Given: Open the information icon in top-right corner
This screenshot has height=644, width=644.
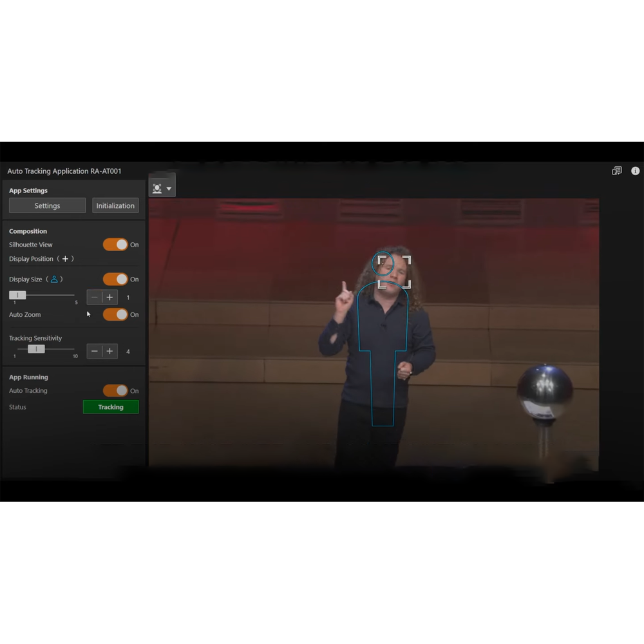Looking at the screenshot, I should (x=635, y=171).
